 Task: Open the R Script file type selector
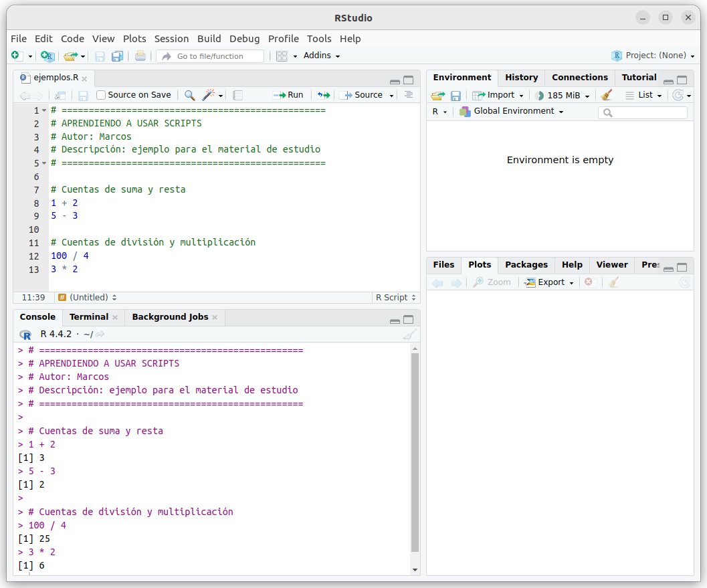395,298
